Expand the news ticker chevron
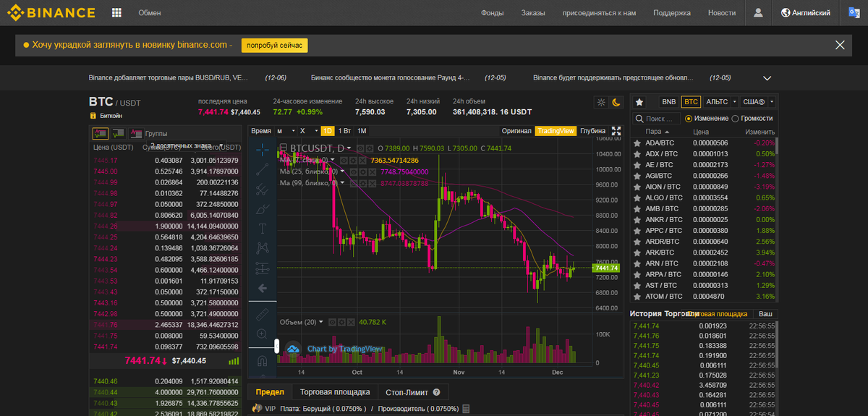 click(767, 78)
